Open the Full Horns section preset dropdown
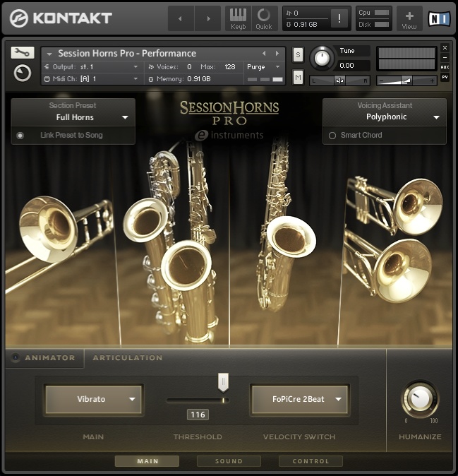458x476 pixels. coord(73,117)
